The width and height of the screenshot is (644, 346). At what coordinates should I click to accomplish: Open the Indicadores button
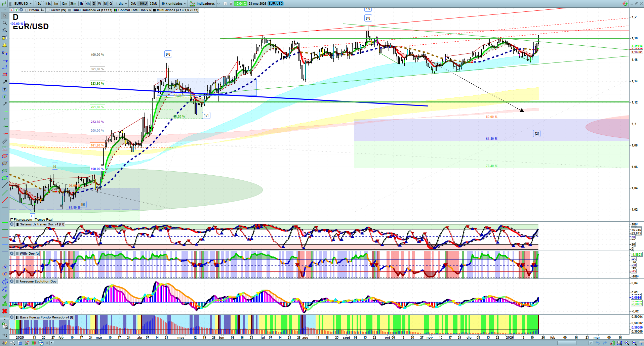(x=202, y=4)
